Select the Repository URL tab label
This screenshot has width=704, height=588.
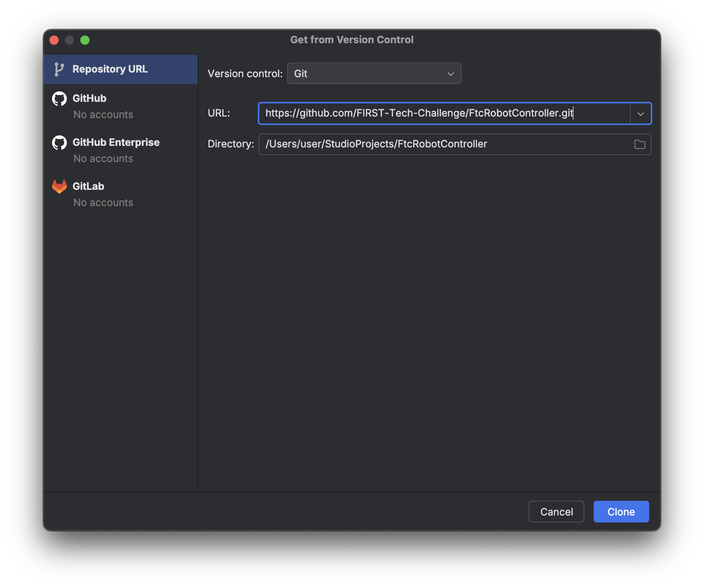[110, 69]
